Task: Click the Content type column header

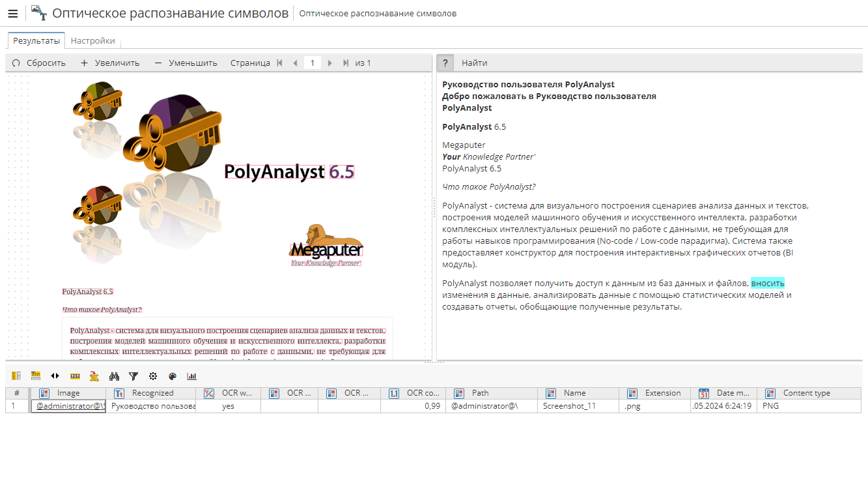Action: click(x=810, y=393)
